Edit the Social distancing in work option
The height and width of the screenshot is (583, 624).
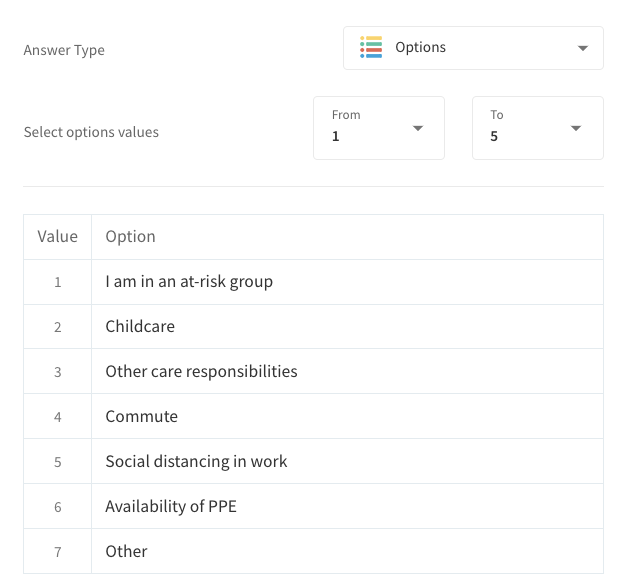click(x=347, y=461)
